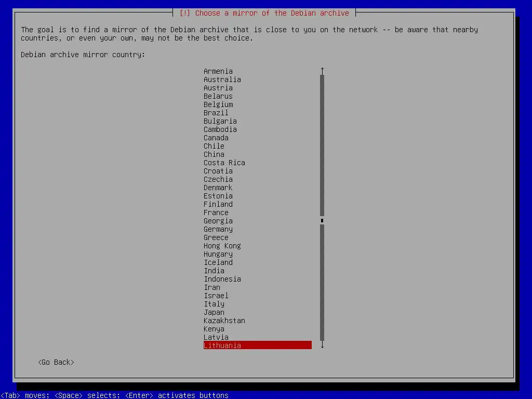This screenshot has height=399, width=532.
Task: Select Kazakhstan from the country list
Action: (x=224, y=321)
